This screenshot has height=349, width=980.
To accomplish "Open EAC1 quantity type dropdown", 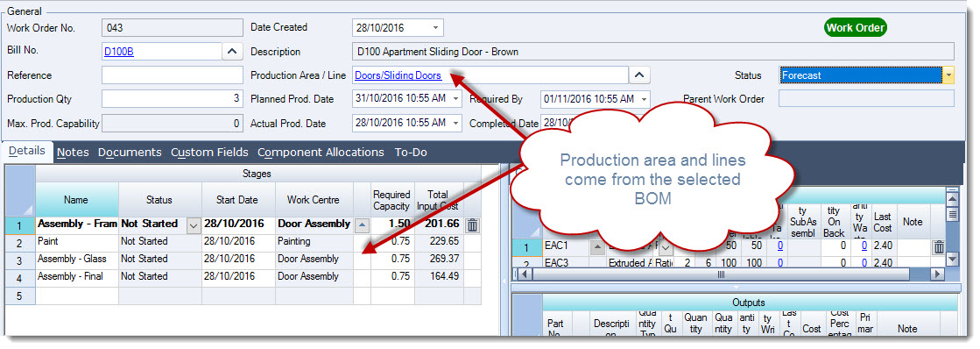I will pyautogui.click(x=665, y=247).
